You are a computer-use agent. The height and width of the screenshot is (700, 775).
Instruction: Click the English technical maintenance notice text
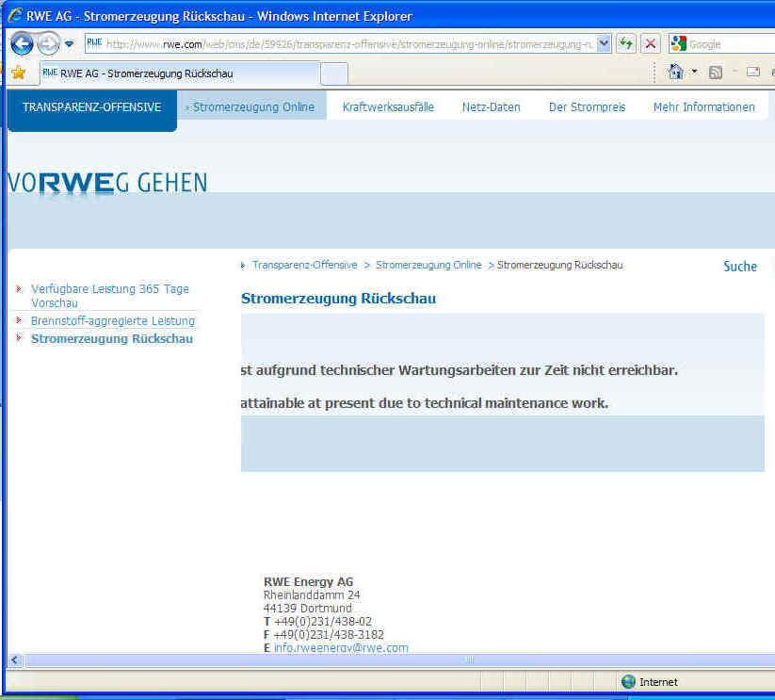pos(425,403)
